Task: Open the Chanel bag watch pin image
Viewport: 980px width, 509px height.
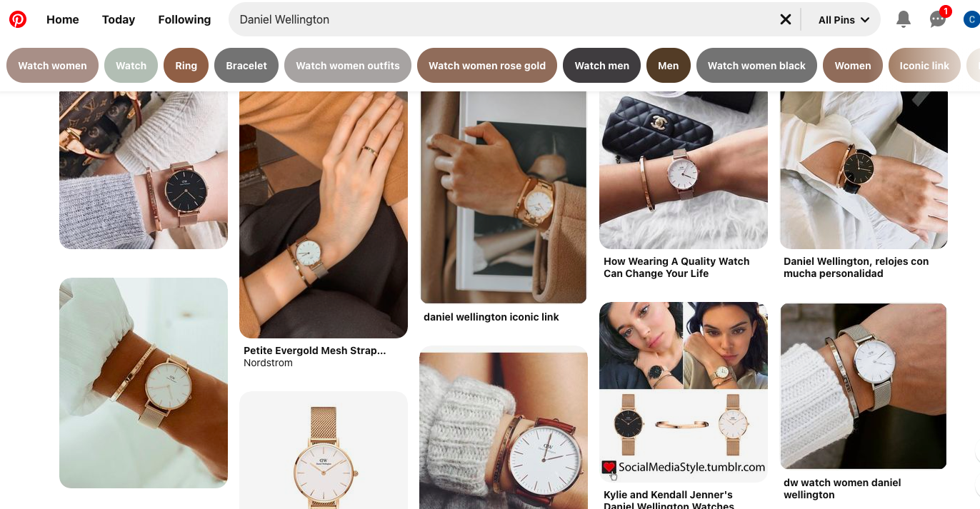Action: 684,170
